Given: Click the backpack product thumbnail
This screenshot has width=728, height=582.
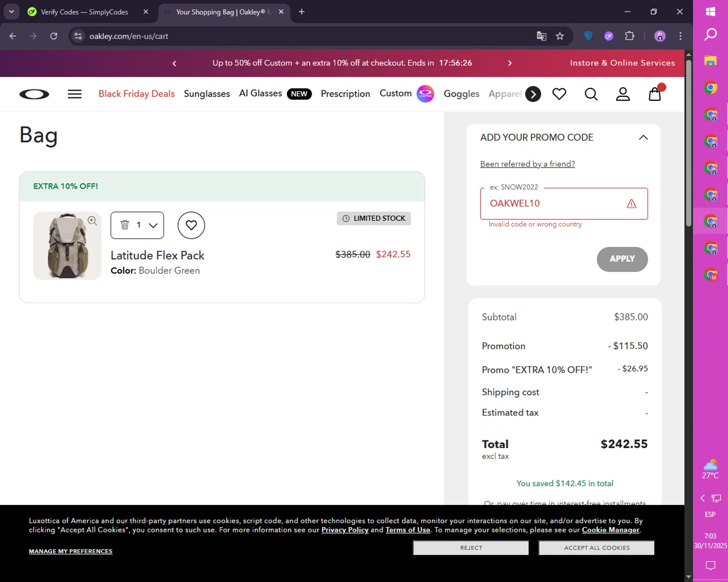Looking at the screenshot, I should click(x=67, y=246).
